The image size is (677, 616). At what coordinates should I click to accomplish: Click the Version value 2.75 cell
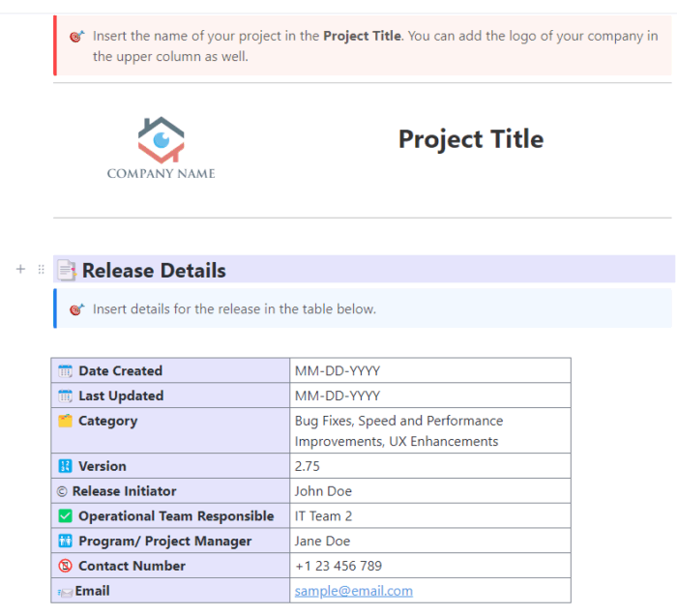308,466
